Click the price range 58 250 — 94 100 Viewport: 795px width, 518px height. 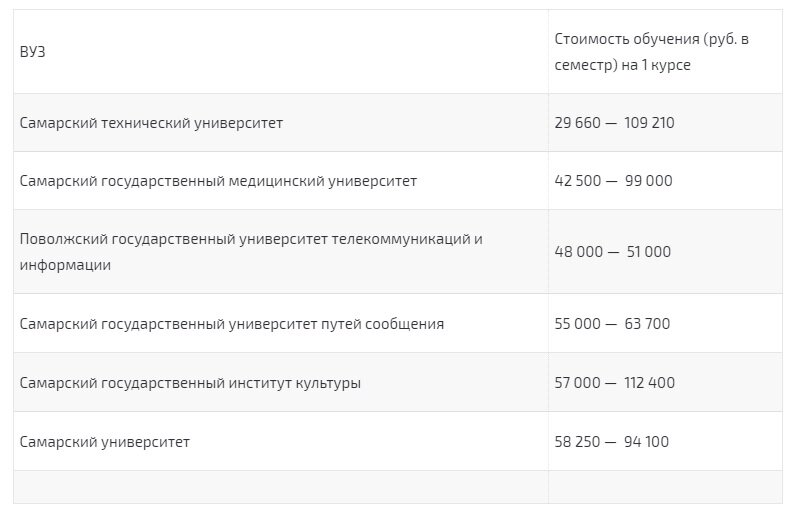tap(612, 442)
